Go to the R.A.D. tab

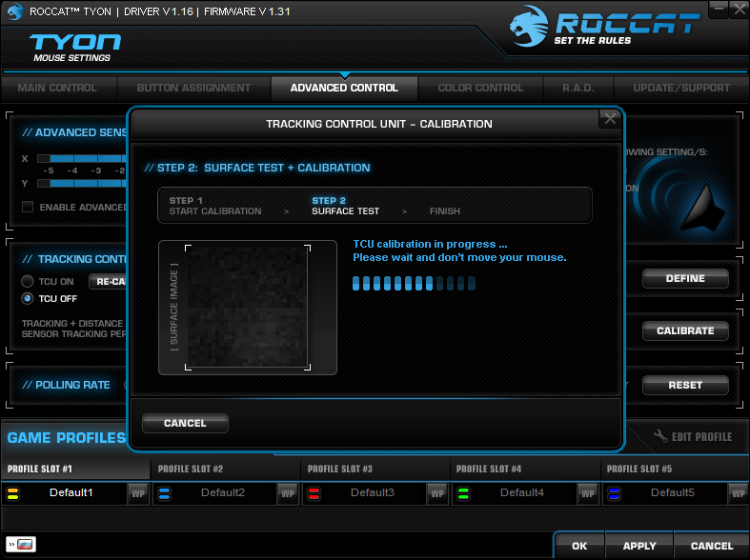point(578,88)
